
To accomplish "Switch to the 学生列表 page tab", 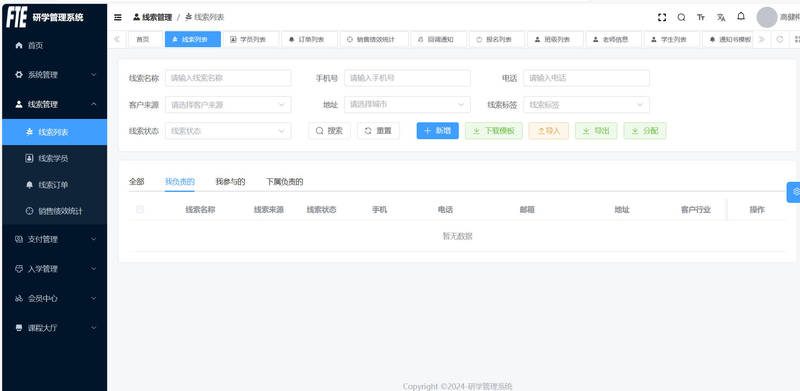I will (672, 39).
